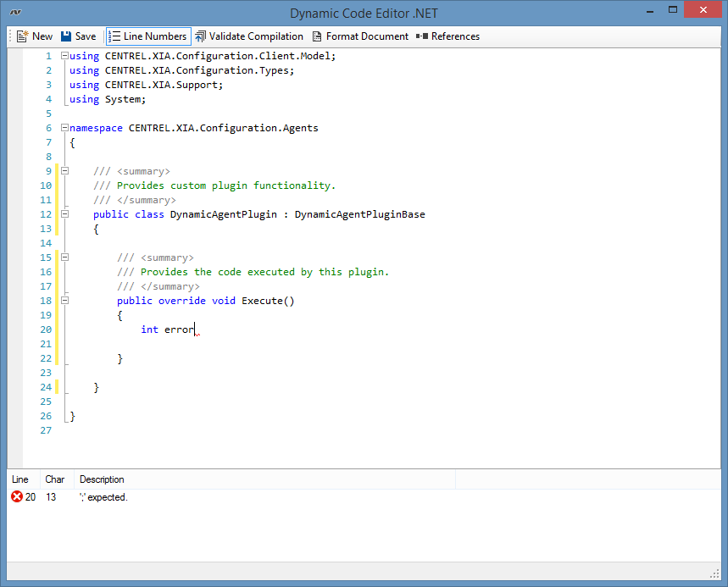
Task: Click "CENTREL.XIA.Configuration.Agents" namespace name
Action: (x=224, y=128)
